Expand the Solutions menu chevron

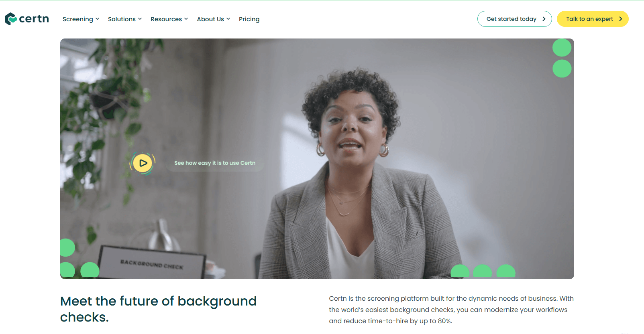point(140,19)
